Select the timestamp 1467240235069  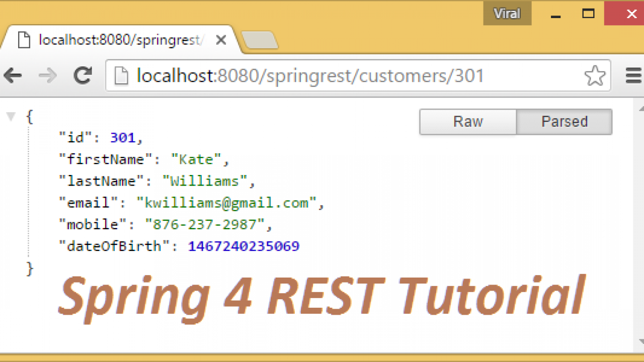coord(244,246)
